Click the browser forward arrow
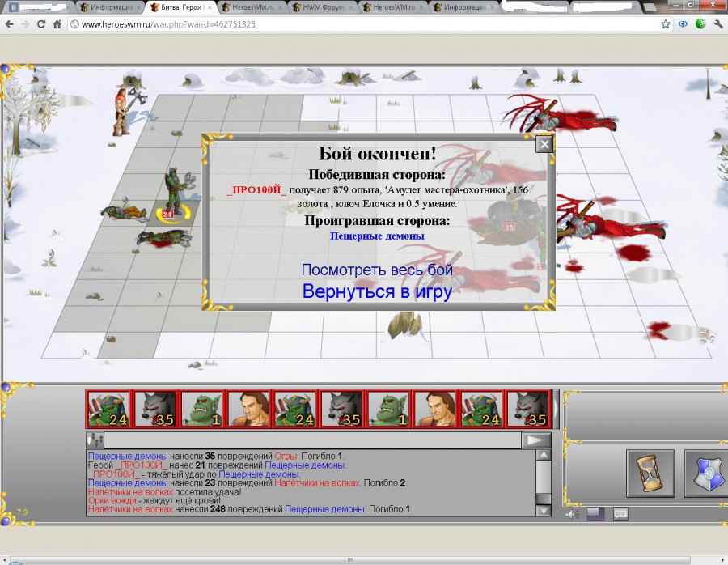Viewport: 728px width, 565px height. [x=25, y=24]
